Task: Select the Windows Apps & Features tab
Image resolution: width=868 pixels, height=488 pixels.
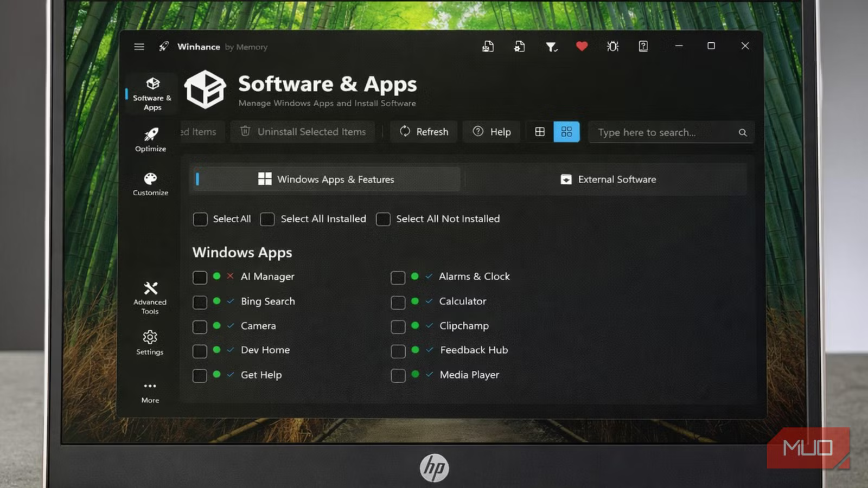Action: [325, 179]
